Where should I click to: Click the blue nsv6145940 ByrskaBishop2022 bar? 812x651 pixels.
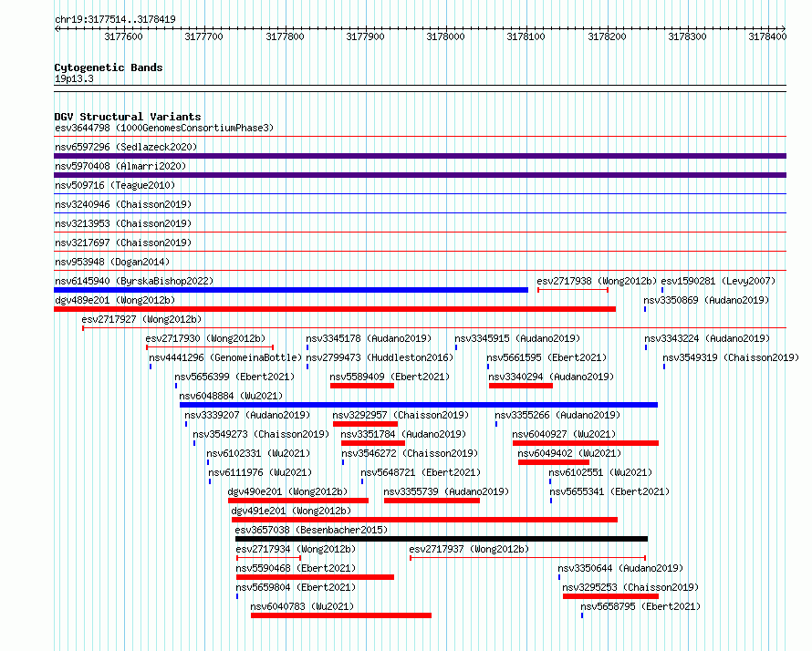point(290,290)
